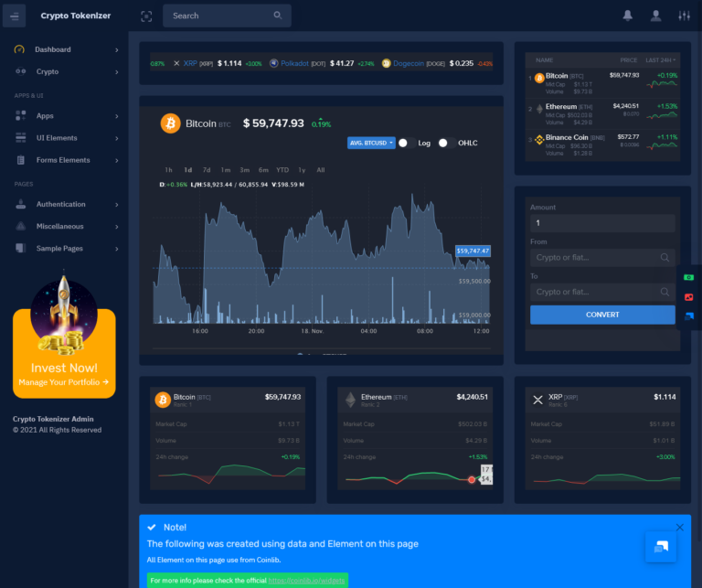The image size is (702, 588).
Task: Click the Miscellaneous warning icon
Action: coord(21,226)
